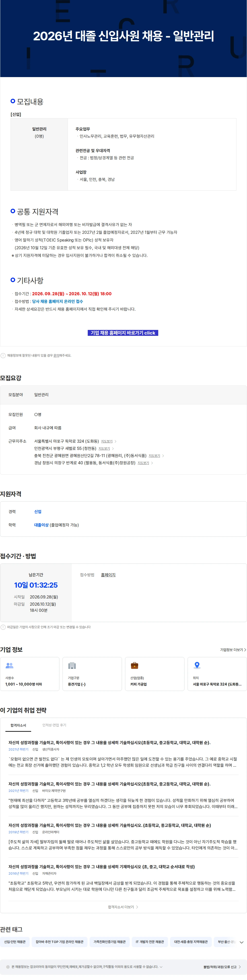This screenshot has height=980, width=247.
Task: Select the 신입·인턴 채용관 tag
Action: (15, 942)
